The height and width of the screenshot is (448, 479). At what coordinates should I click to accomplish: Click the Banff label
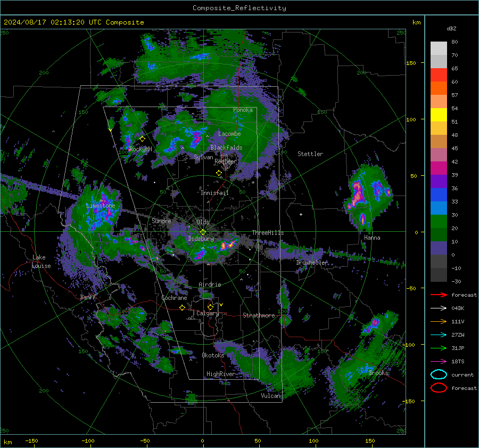(x=88, y=297)
